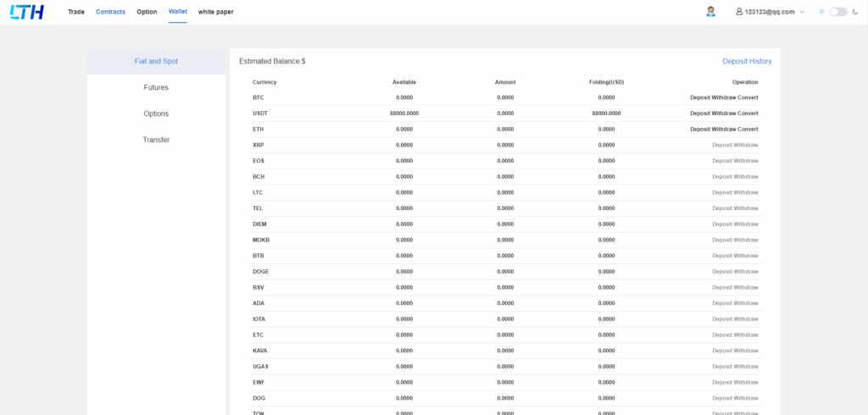Click Withdraw in the USDT row
This screenshot has height=415, width=868.
click(x=724, y=113)
